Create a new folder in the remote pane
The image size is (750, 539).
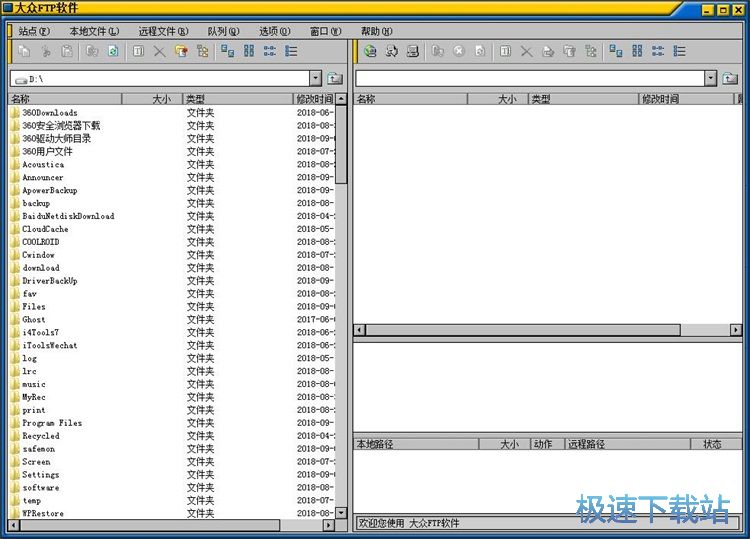(569, 51)
